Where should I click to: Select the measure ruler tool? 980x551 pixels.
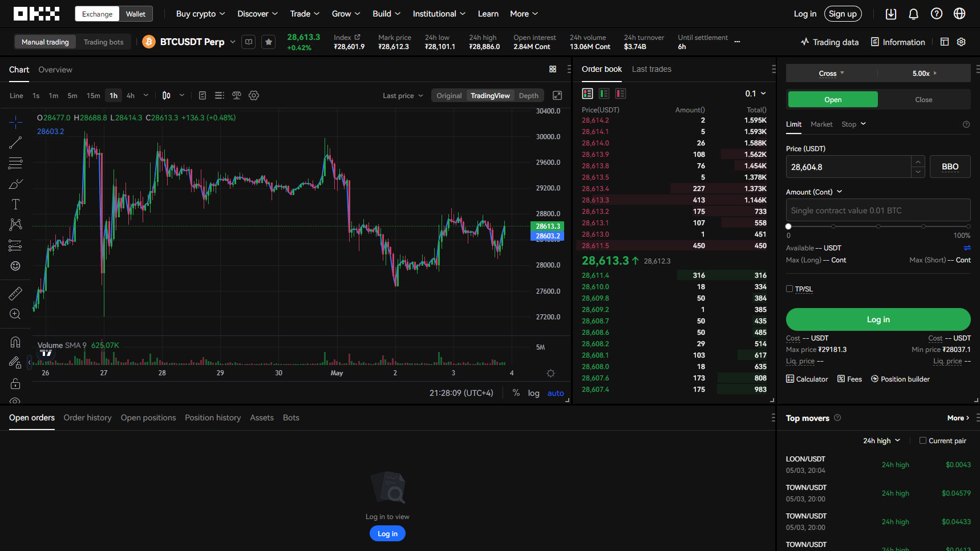pos(15,293)
